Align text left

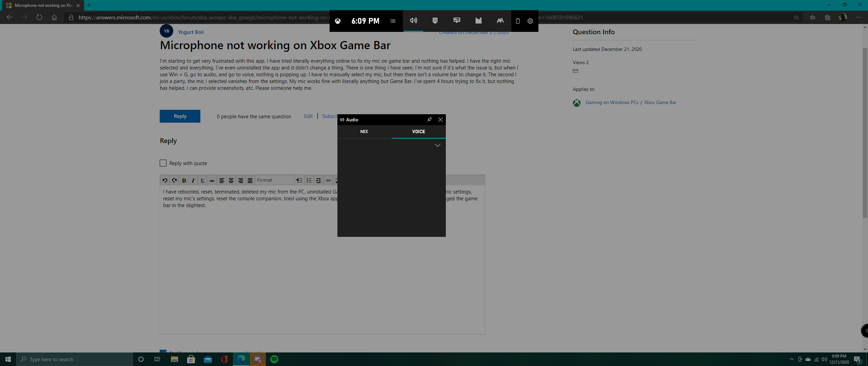pos(222,180)
